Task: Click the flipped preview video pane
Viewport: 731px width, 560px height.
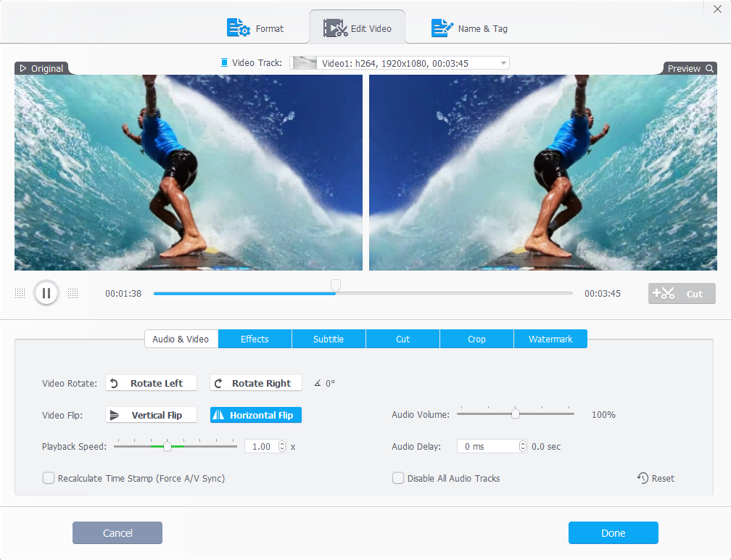Action: 543,173
